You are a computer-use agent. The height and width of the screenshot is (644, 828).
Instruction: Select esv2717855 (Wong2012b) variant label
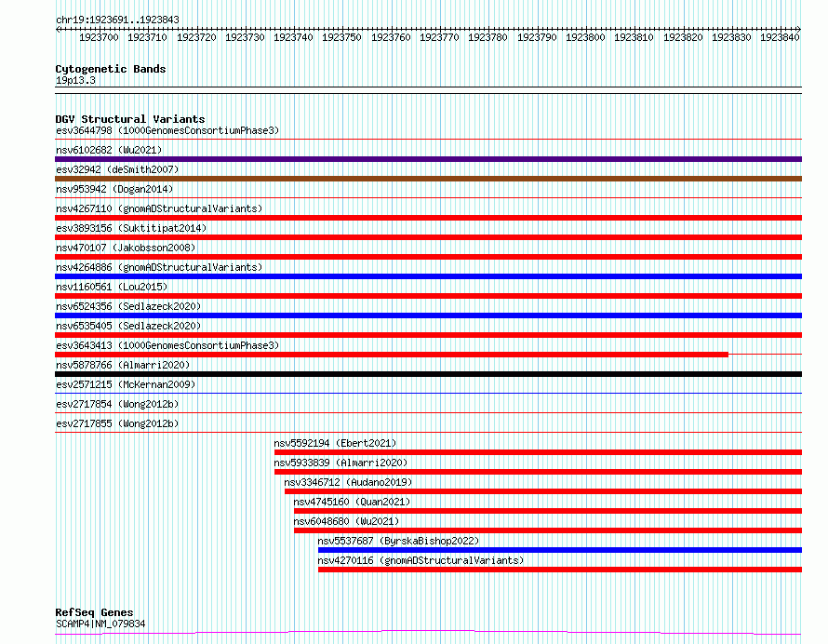(117, 423)
